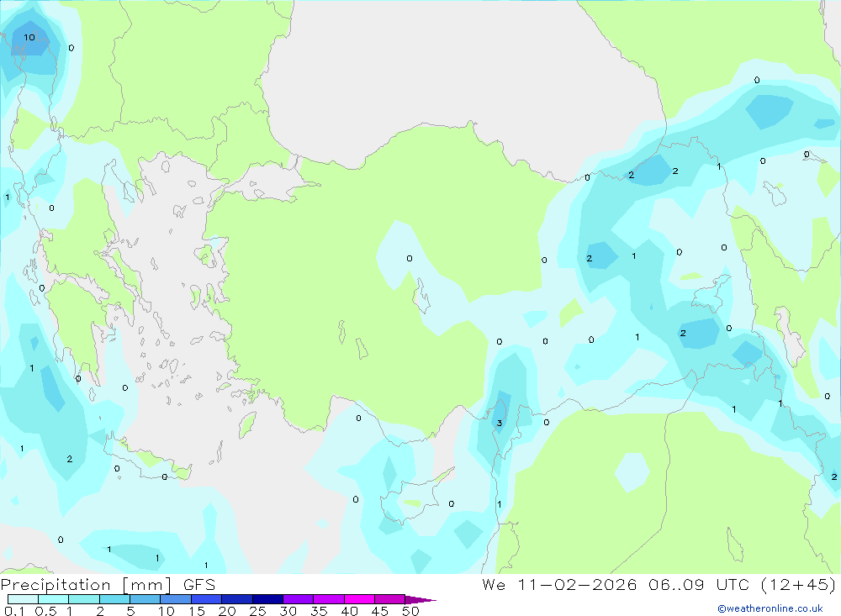Select the 5–10 mm legend color box
Viewport: 841px width, 616px height.
tap(145, 599)
